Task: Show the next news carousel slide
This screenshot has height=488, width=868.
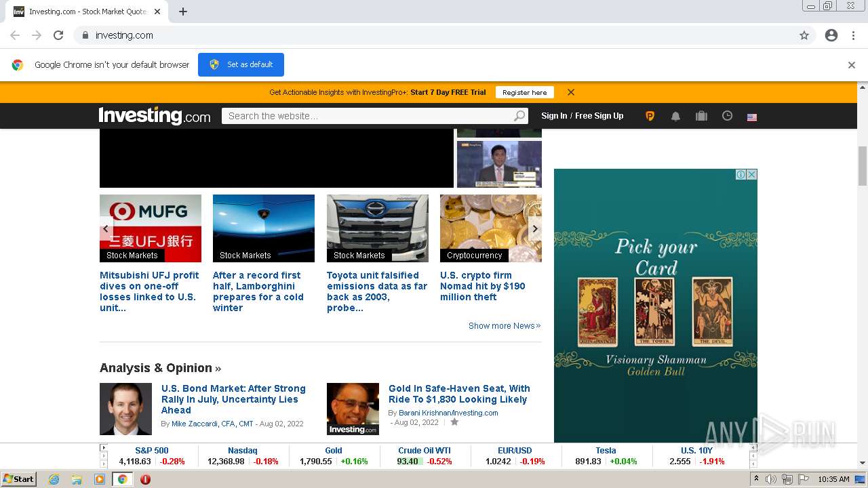Action: (535, 229)
